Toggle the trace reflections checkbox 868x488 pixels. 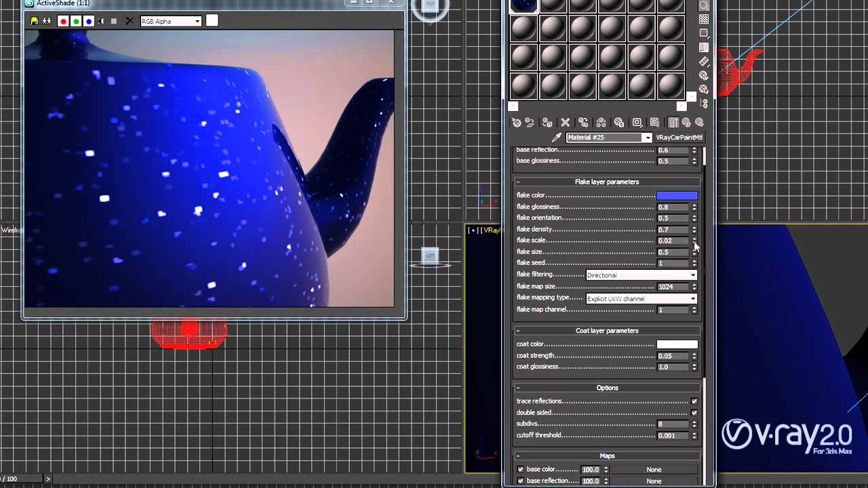[x=694, y=401]
